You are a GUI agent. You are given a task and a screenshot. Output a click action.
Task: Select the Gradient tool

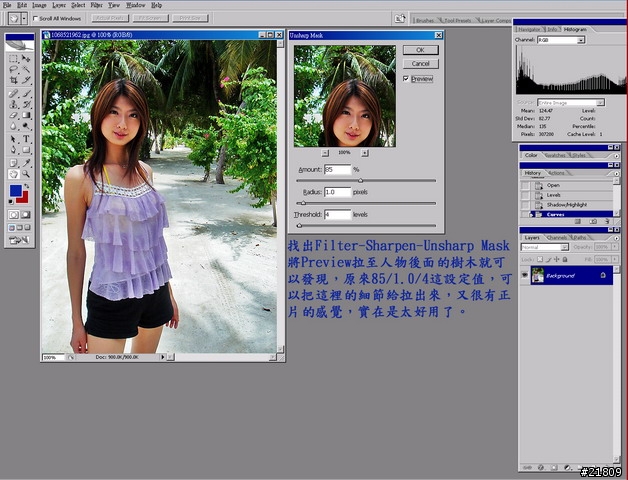26,115
